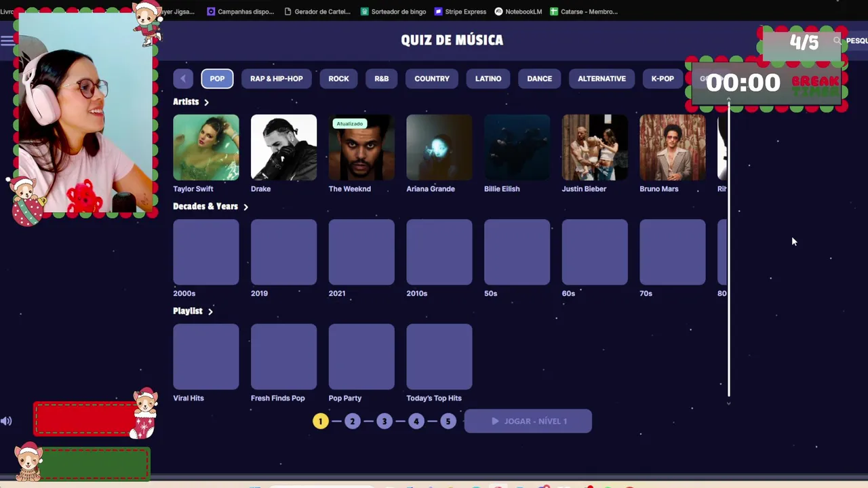Screen dimensions: 868x488
Task: Open the Sorteador de bingo bookmark
Action: pyautogui.click(x=393, y=12)
